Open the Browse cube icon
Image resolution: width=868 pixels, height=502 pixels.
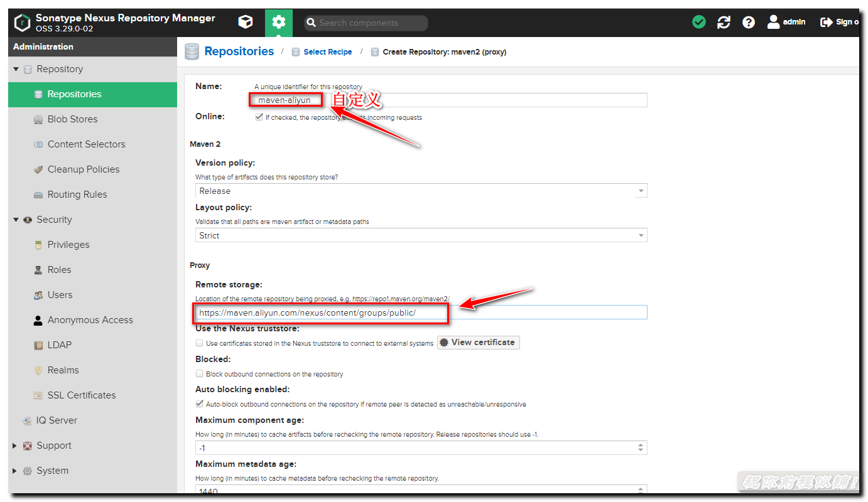(246, 23)
